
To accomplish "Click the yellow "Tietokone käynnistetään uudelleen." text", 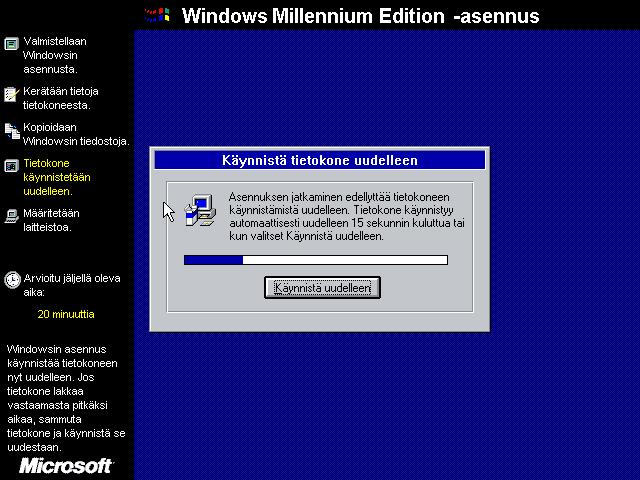I will pyautogui.click(x=57, y=177).
